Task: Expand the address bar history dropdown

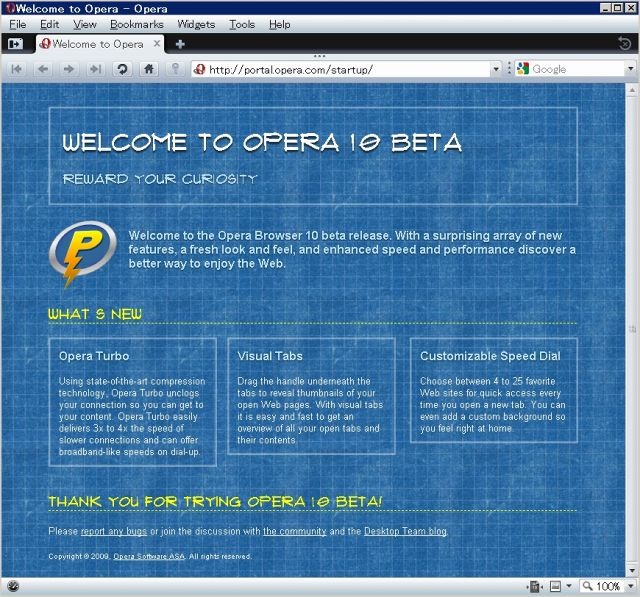Action: [x=496, y=69]
